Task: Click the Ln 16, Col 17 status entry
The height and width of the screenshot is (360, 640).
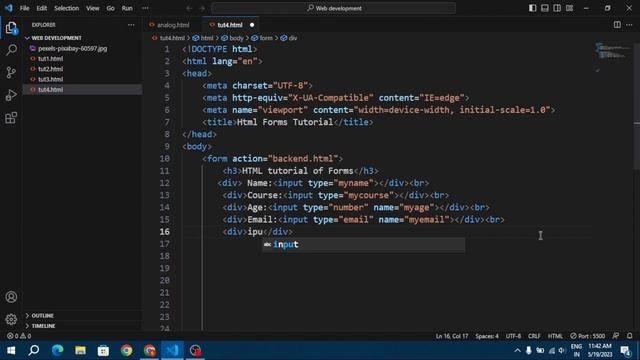Action: click(452, 336)
